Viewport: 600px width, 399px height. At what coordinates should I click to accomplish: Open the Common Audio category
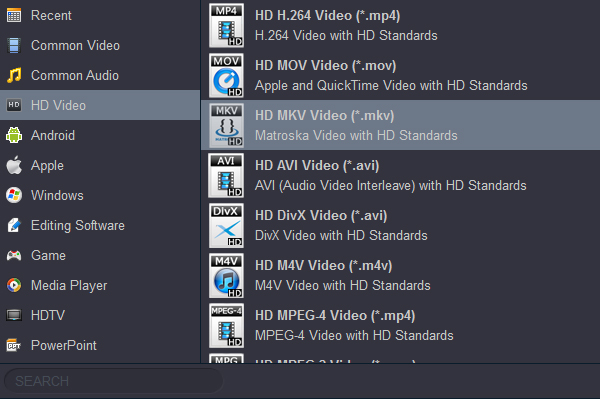(100, 75)
